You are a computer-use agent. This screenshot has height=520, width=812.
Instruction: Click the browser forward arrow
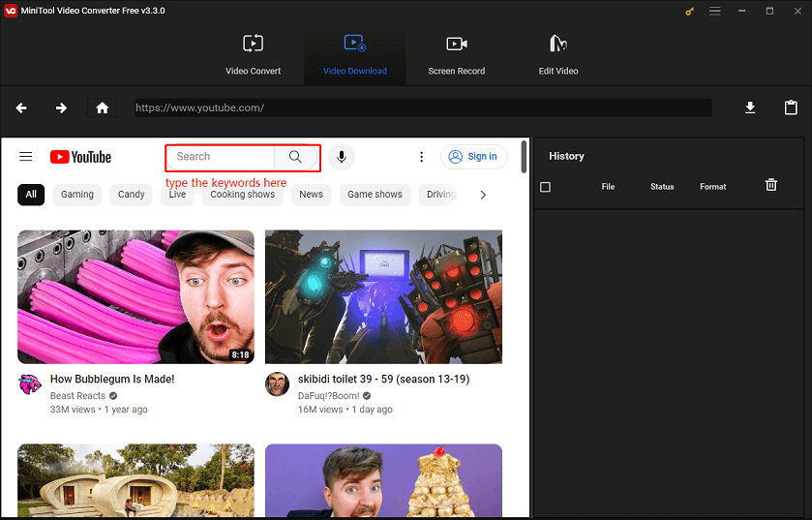(61, 107)
